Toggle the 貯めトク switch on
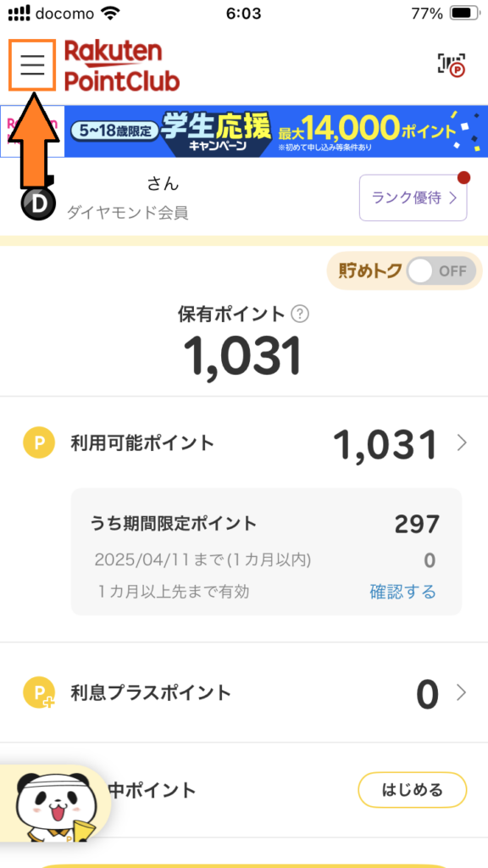 click(441, 271)
